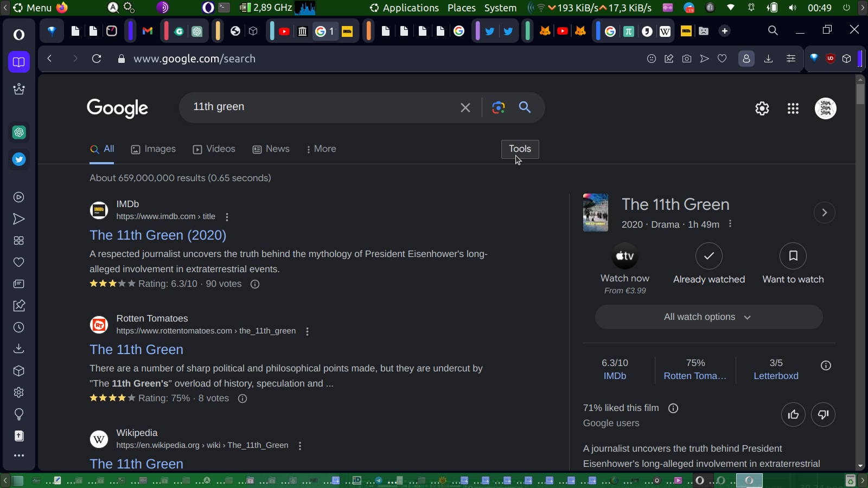Open the Easy Setup sliders icon
This screenshot has width=868, height=488.
click(x=791, y=59)
